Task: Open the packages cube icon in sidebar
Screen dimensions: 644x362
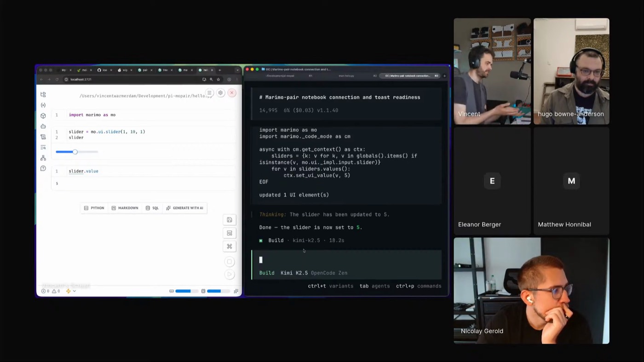Action: pos(43,115)
